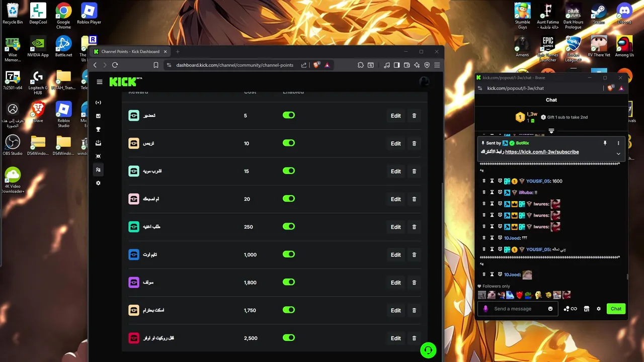Screen dimensions: 644x362
Task: Open Recycle Bin on desktop
Action: [x=13, y=14]
